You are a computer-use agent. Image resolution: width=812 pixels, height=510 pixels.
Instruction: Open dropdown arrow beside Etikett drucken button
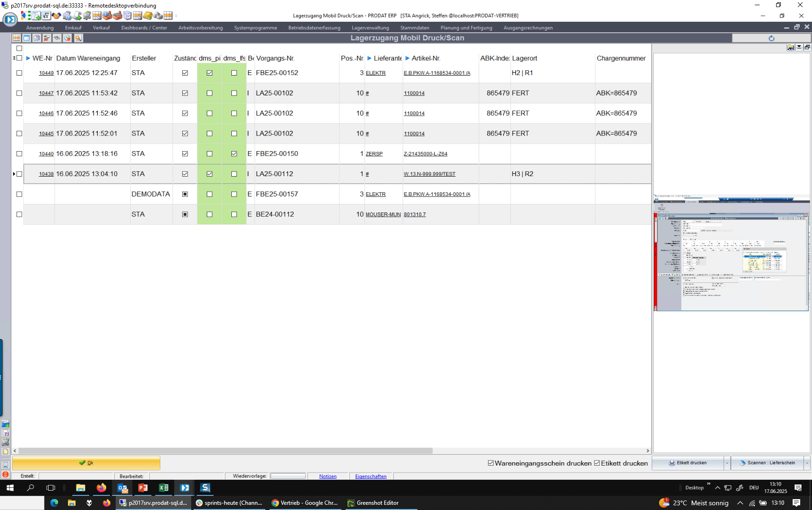click(727, 463)
